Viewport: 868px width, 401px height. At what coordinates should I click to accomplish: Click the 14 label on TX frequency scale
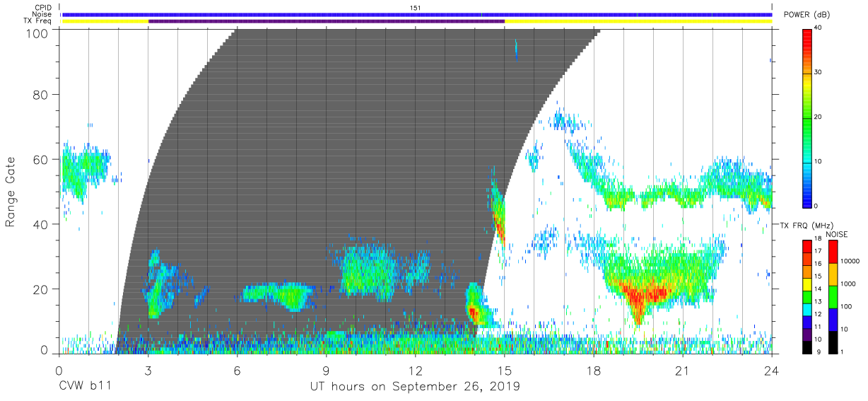(819, 290)
